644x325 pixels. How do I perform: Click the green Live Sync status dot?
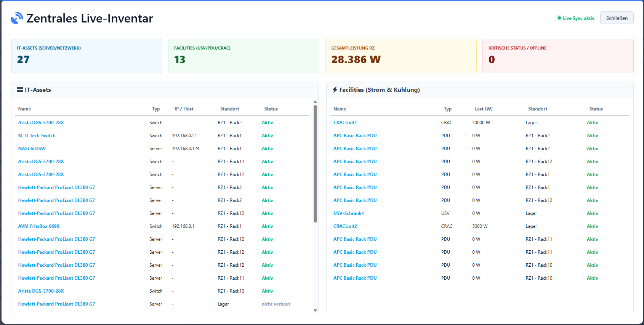pos(559,18)
